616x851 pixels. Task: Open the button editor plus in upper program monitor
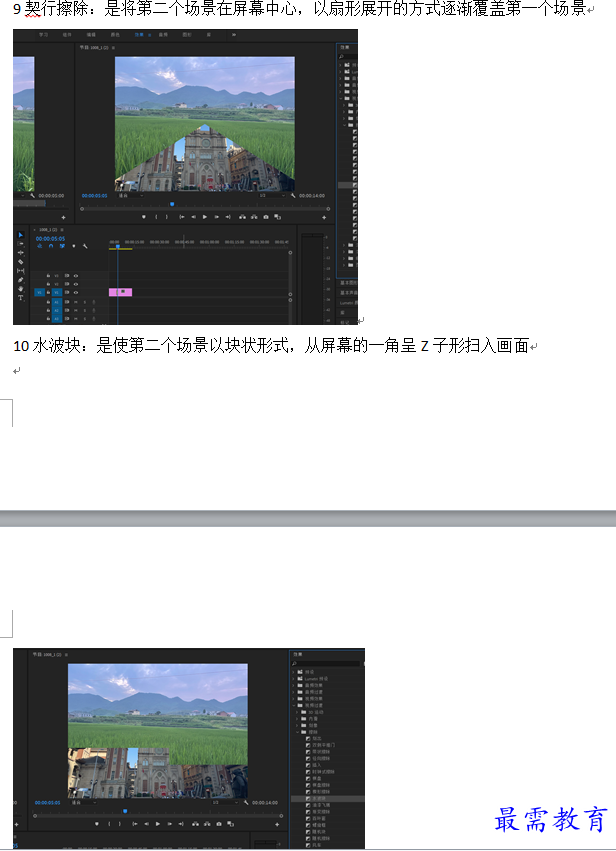pyautogui.click(x=324, y=217)
